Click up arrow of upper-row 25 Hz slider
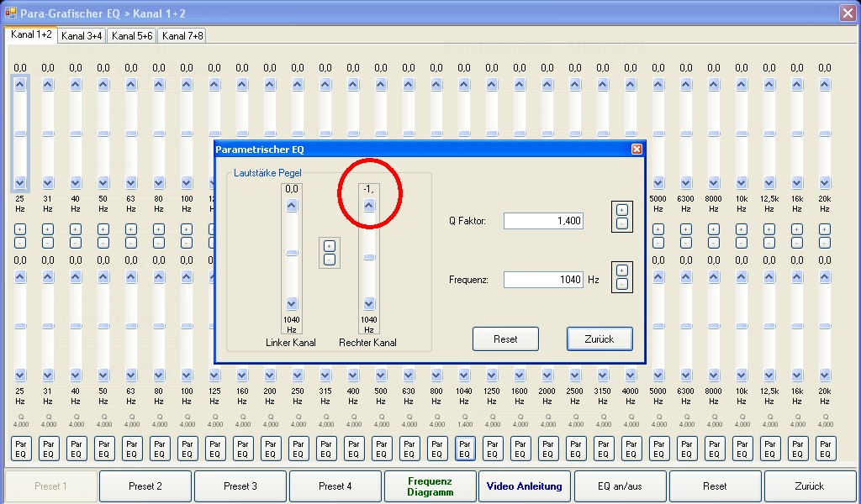861x504 pixels. point(20,85)
